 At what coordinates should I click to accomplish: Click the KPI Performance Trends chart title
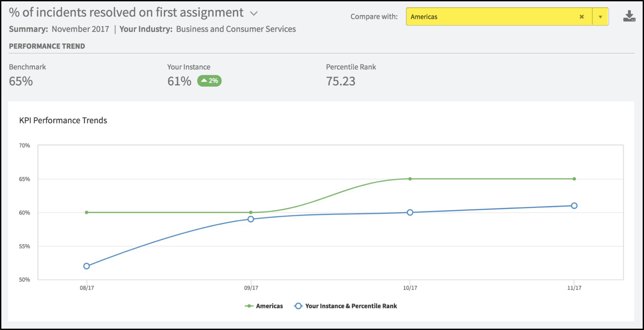[63, 120]
